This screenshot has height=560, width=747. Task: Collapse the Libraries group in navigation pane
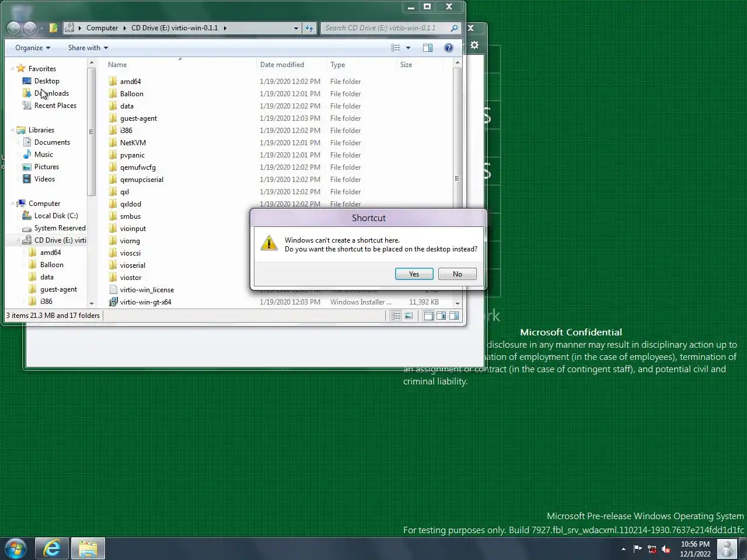pyautogui.click(x=12, y=130)
